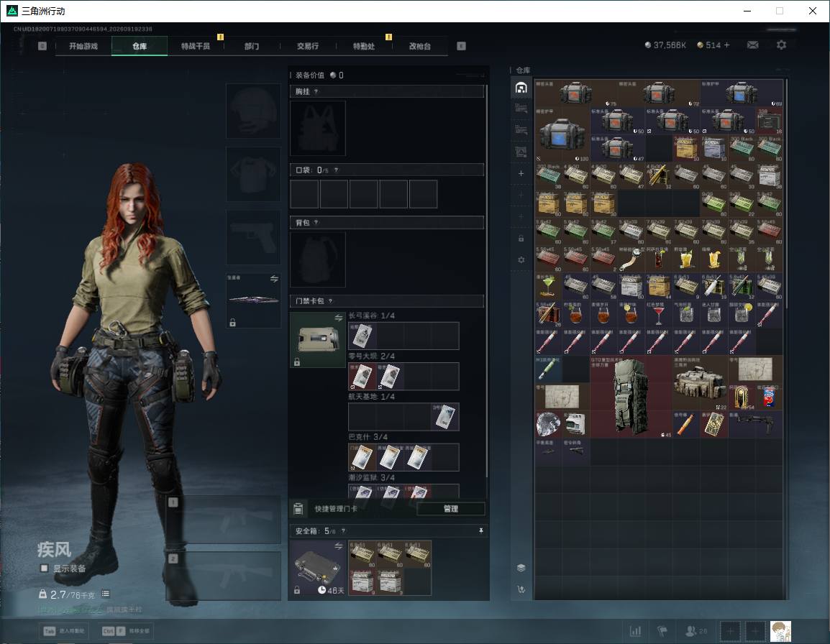Toggle the pin icon on 安全箱 header

click(480, 530)
